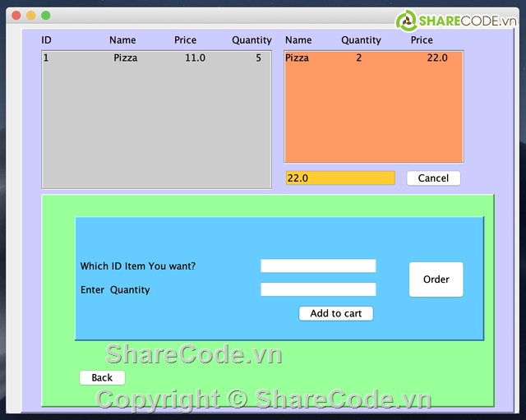Focus the item ID input field
The height and width of the screenshot is (420, 526).
pyautogui.click(x=318, y=265)
